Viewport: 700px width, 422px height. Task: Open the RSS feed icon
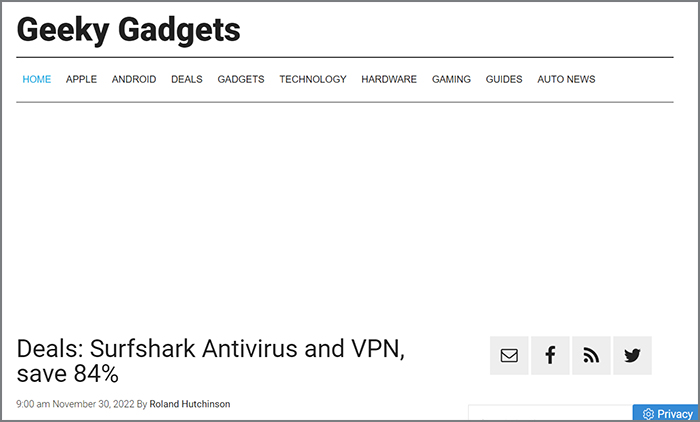click(591, 355)
